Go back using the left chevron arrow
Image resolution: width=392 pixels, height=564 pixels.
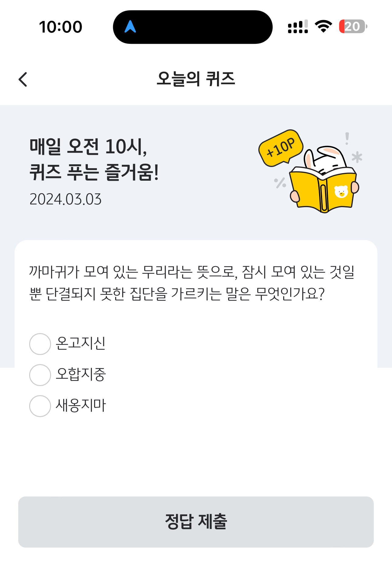[23, 79]
